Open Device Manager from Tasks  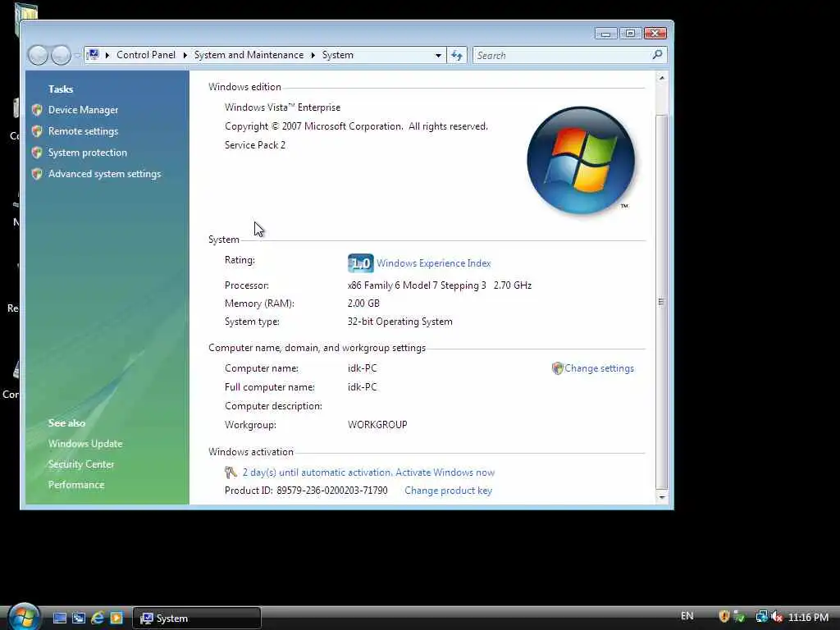(x=83, y=110)
